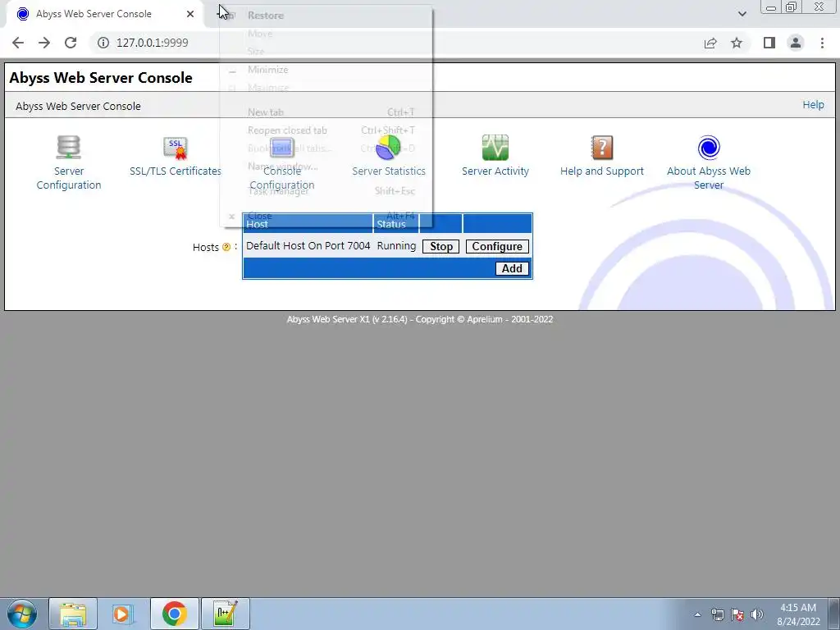Open the Help and Support icon
Image resolution: width=840 pixels, height=630 pixels.
(x=601, y=148)
